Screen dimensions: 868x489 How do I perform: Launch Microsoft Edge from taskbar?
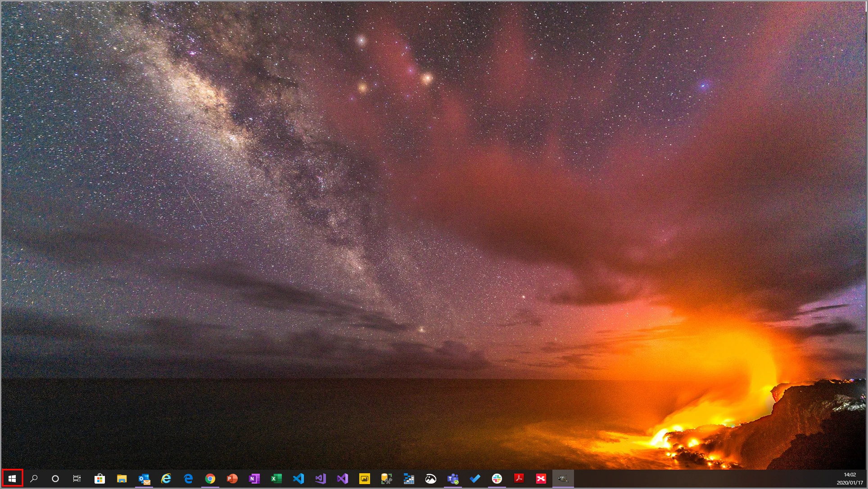coord(188,479)
